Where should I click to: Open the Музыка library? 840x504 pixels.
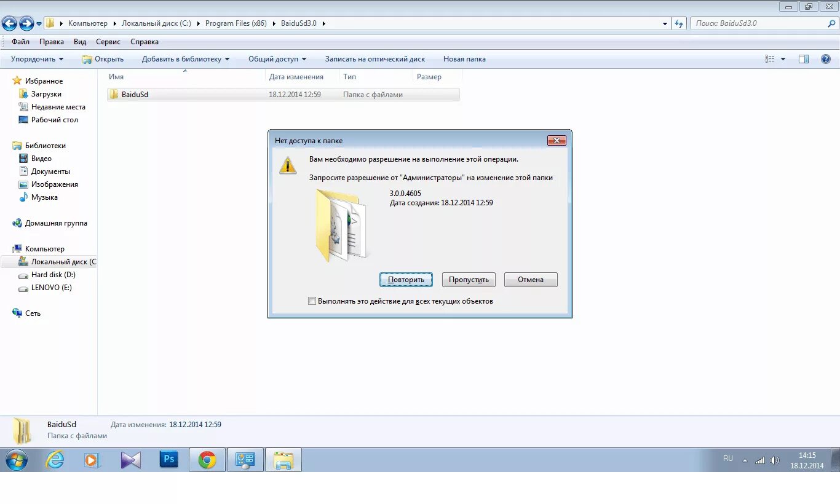[x=44, y=197]
